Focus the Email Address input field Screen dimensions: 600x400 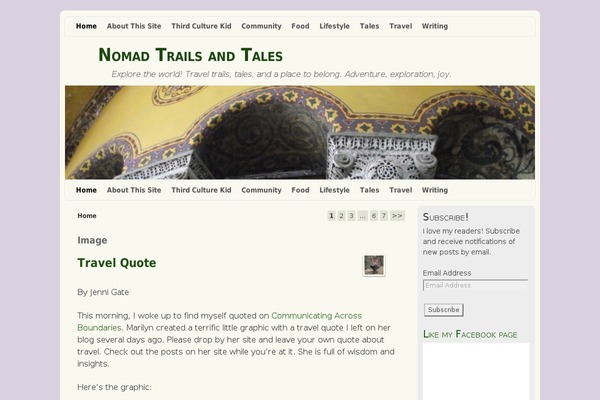tap(475, 285)
